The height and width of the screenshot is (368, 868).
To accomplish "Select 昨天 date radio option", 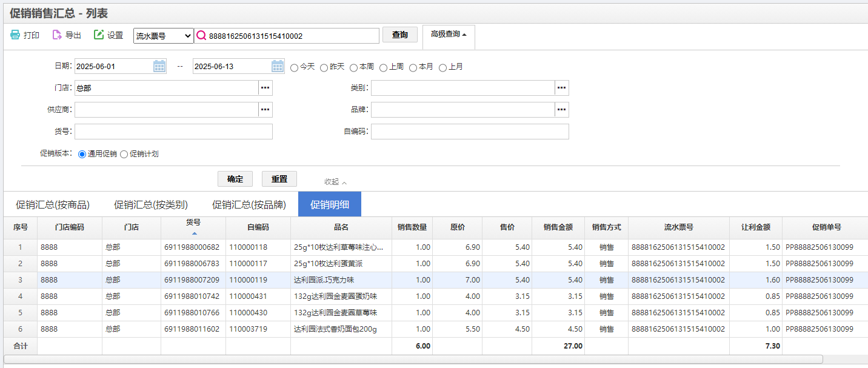I will coord(324,67).
